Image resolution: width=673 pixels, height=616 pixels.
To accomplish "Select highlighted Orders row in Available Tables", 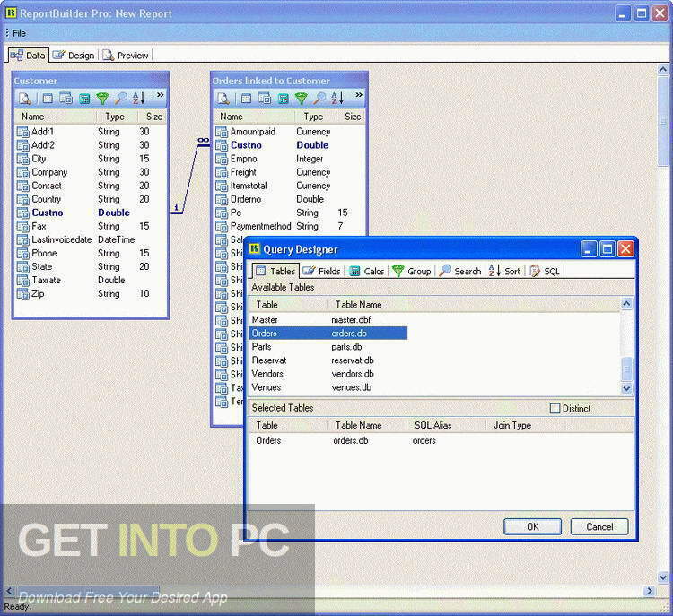I will point(328,334).
